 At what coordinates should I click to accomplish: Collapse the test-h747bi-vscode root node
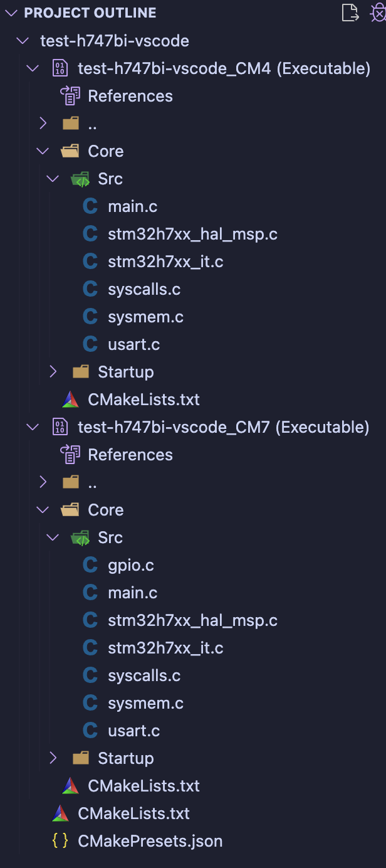[x=22, y=40]
